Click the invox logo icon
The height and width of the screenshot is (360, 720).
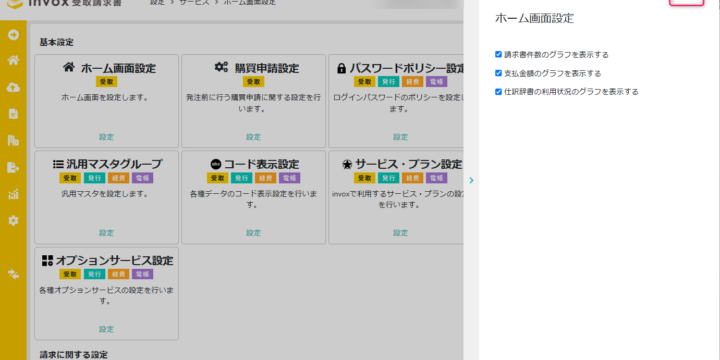point(15,3)
